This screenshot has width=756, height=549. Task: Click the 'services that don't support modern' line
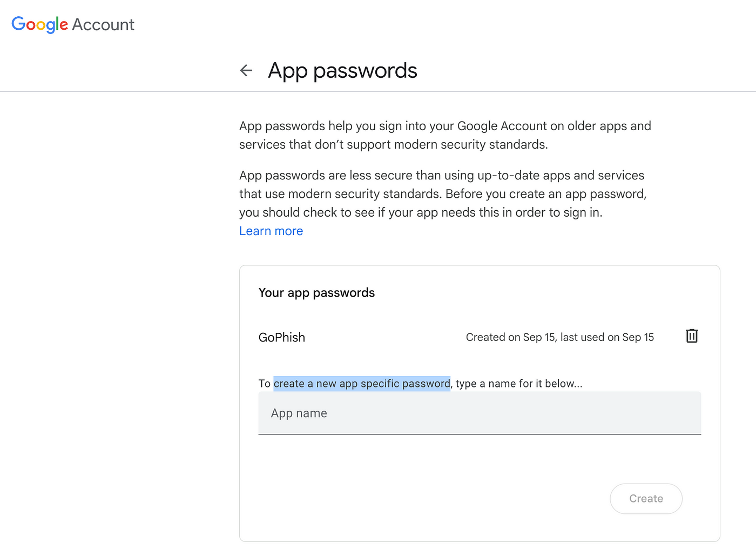(393, 145)
